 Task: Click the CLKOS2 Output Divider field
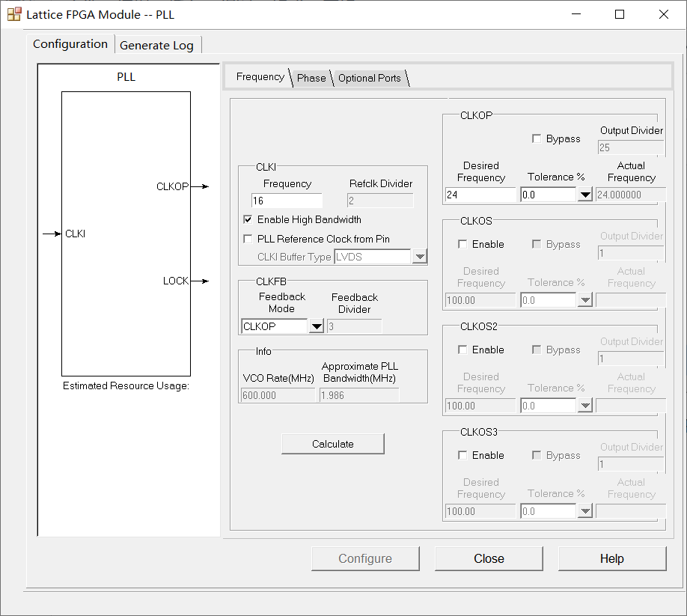[631, 359]
